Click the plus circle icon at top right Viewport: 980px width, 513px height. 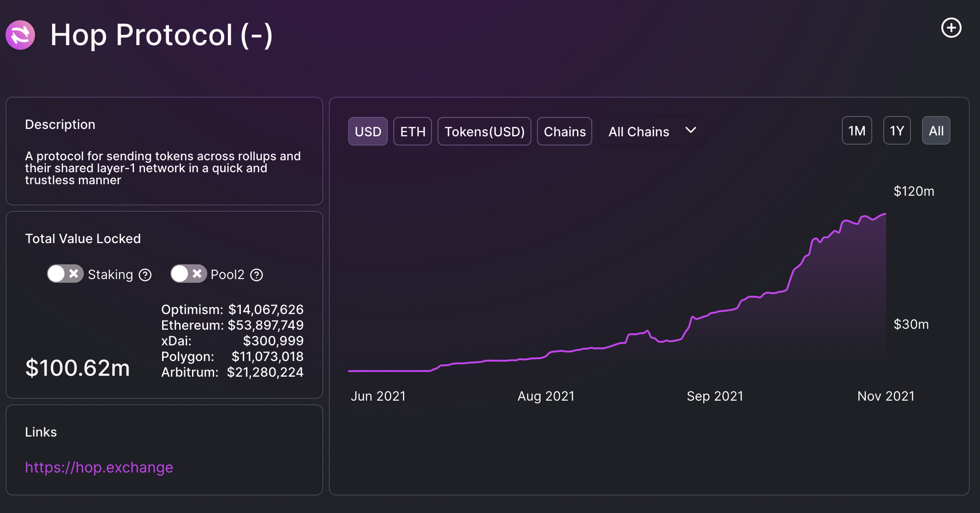[951, 28]
